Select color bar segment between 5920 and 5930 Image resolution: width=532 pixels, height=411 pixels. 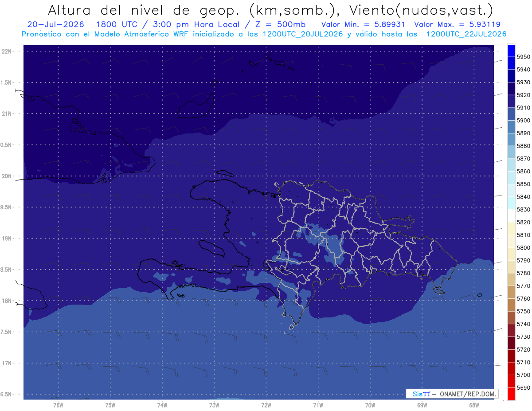[511, 89]
